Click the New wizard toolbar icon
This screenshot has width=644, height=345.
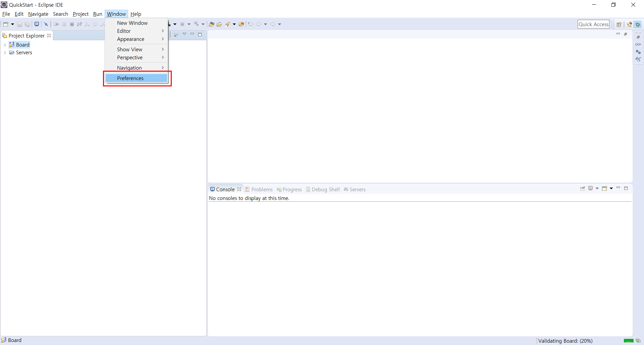pos(6,24)
